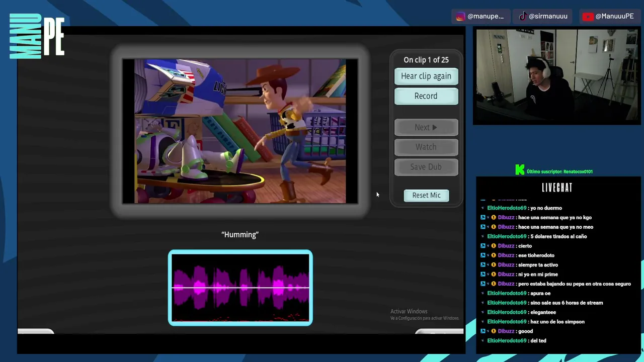Click the Save Dub button
644x362 pixels.
pyautogui.click(x=426, y=167)
